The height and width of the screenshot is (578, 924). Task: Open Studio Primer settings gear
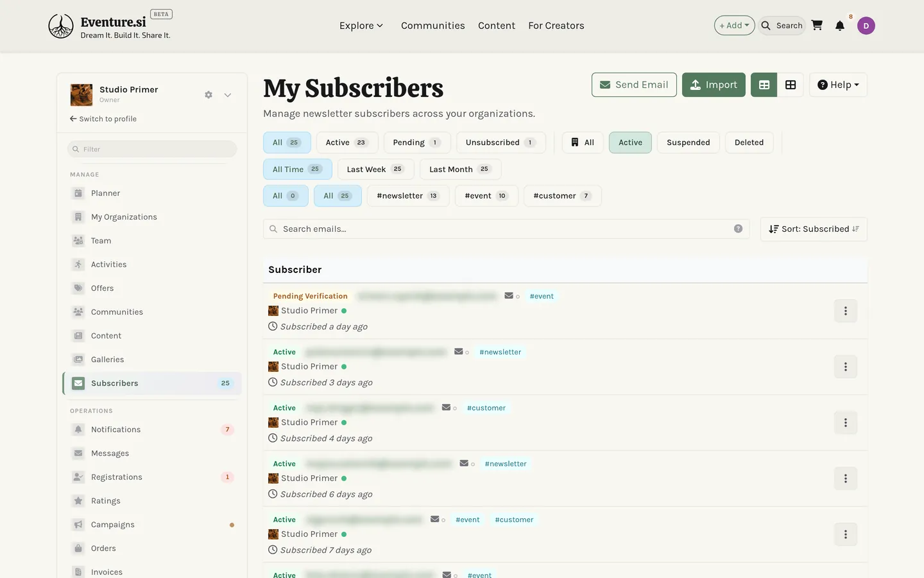click(209, 94)
